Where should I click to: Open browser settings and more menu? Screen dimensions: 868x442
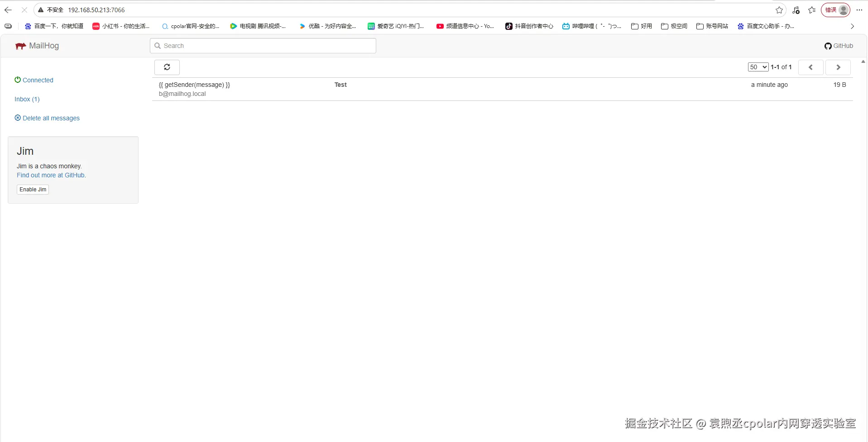[x=859, y=10]
